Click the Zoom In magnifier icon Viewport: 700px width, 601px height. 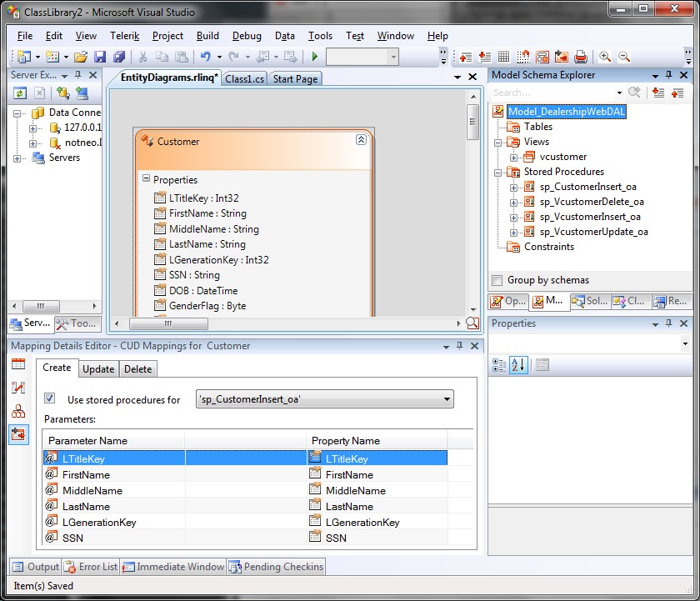[605, 57]
